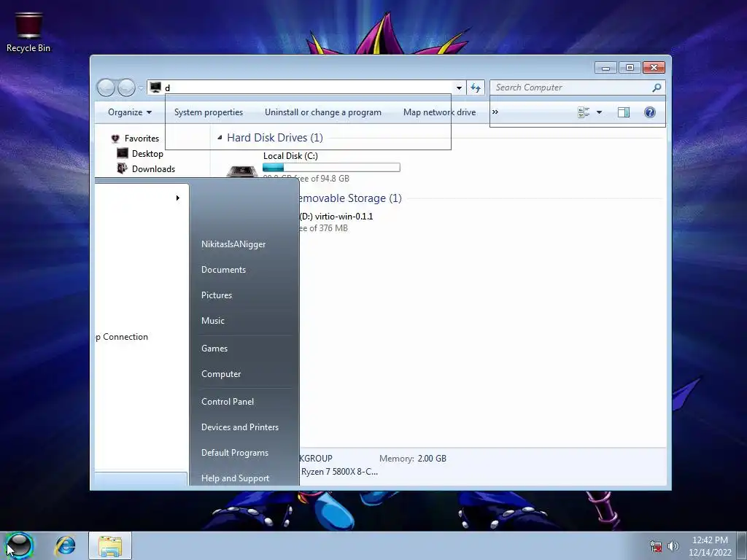Open the Start orb on the taskbar
This screenshot has height=560, width=747.
19,545
